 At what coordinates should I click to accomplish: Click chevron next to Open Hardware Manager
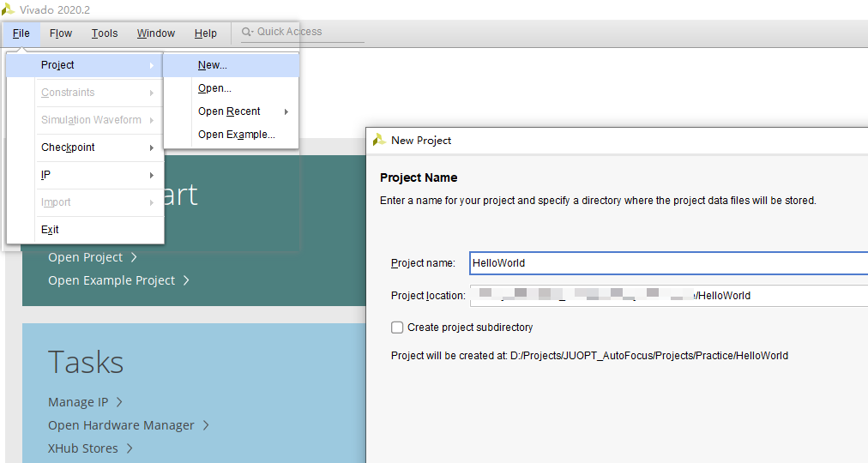[205, 425]
